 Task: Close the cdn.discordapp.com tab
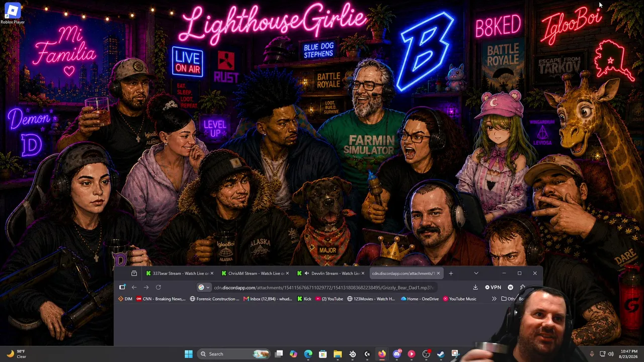[438, 274]
